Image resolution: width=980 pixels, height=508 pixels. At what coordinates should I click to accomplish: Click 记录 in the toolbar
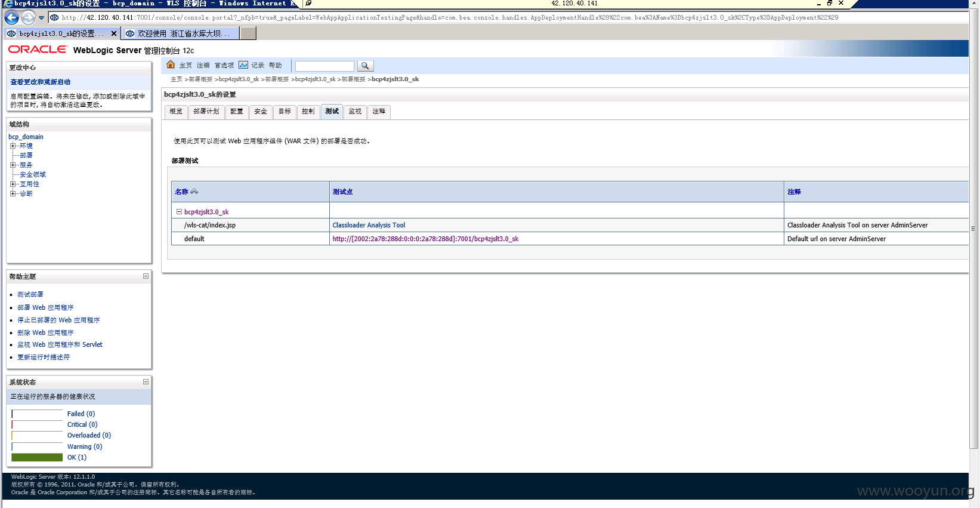pos(258,66)
